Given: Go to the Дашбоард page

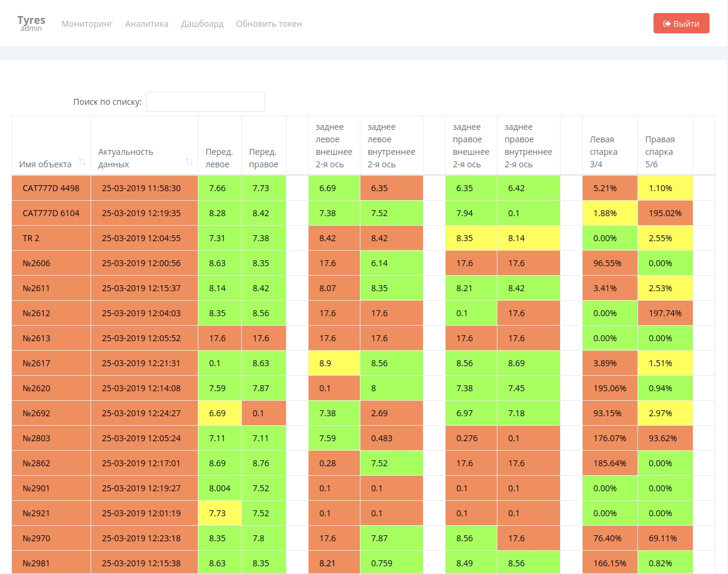Looking at the screenshot, I should 202,24.
